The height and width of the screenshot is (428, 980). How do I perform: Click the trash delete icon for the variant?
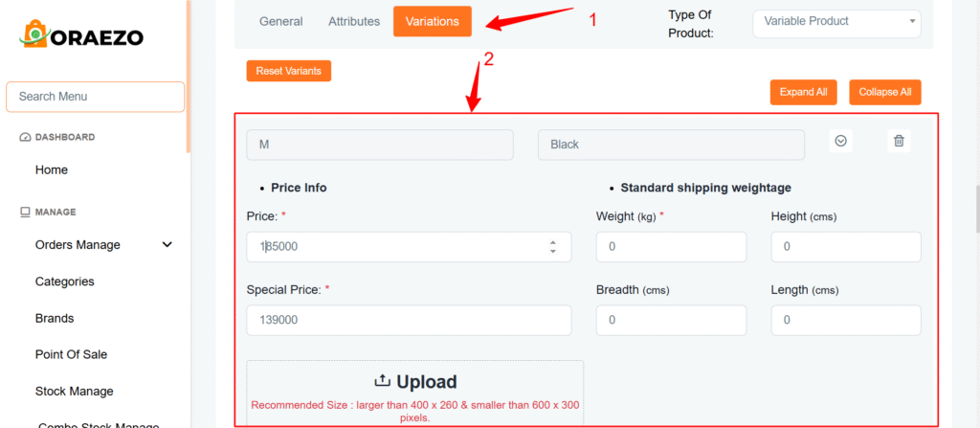coord(899,141)
